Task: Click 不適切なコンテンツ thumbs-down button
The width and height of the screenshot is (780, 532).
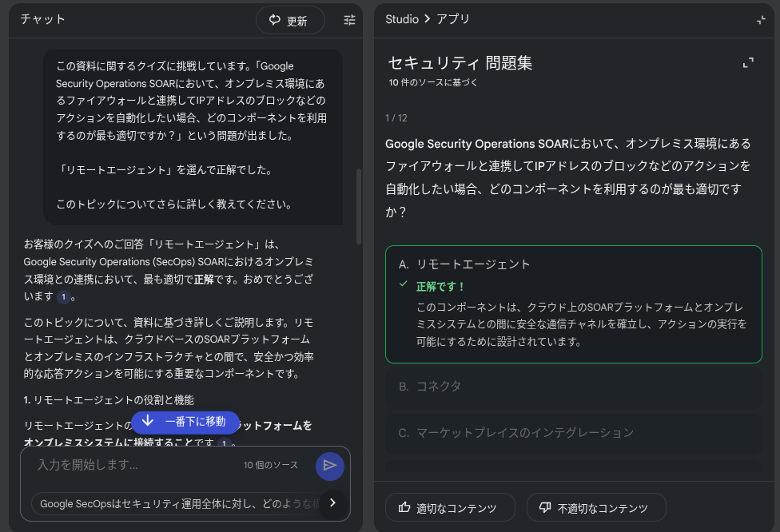Action: tap(596, 508)
